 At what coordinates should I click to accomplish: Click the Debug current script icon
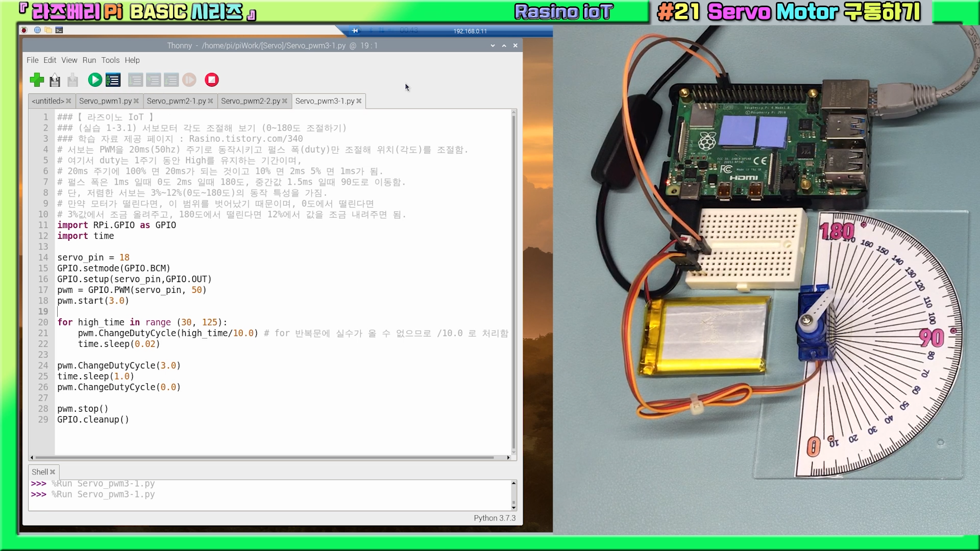(113, 80)
